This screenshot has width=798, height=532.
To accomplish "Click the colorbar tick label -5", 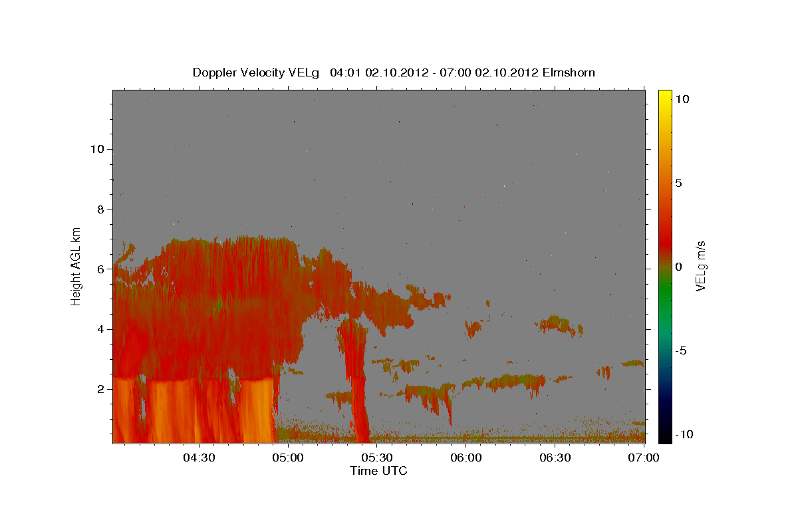I will pos(681,350).
